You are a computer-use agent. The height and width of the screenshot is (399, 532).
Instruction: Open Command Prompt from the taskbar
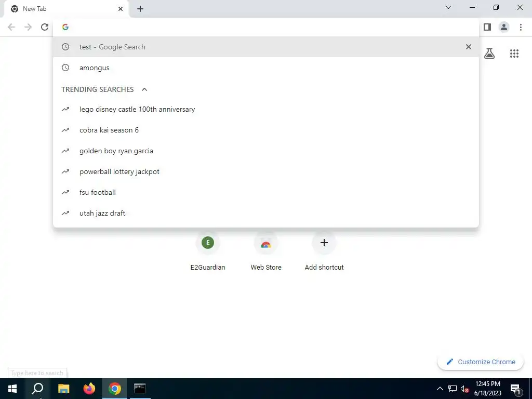click(140, 389)
